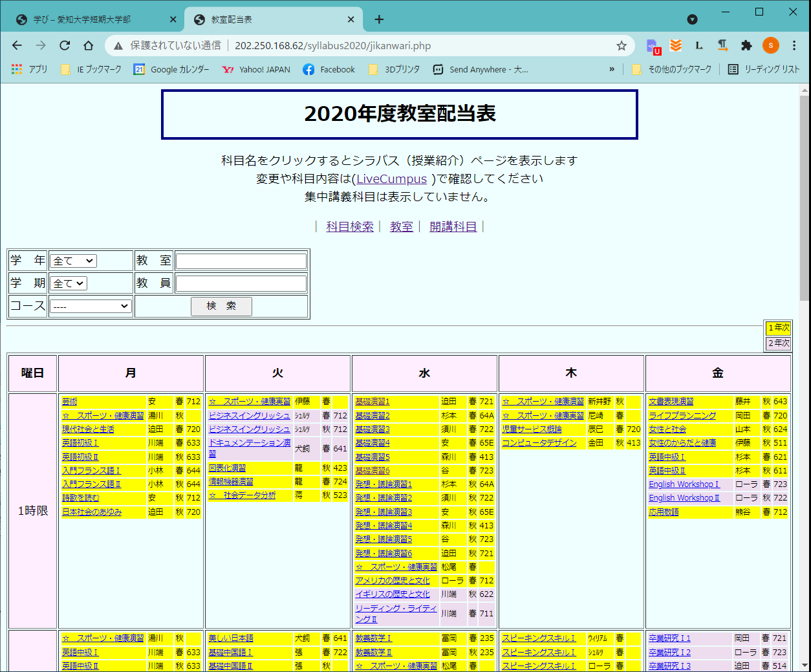Go back using the browser back arrow
Viewport: 811px width, 672px height.
coord(17,45)
